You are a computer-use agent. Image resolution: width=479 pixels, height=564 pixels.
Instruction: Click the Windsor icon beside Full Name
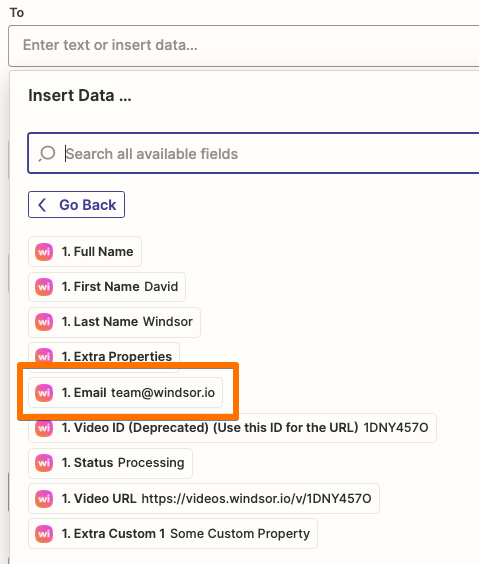coord(44,251)
